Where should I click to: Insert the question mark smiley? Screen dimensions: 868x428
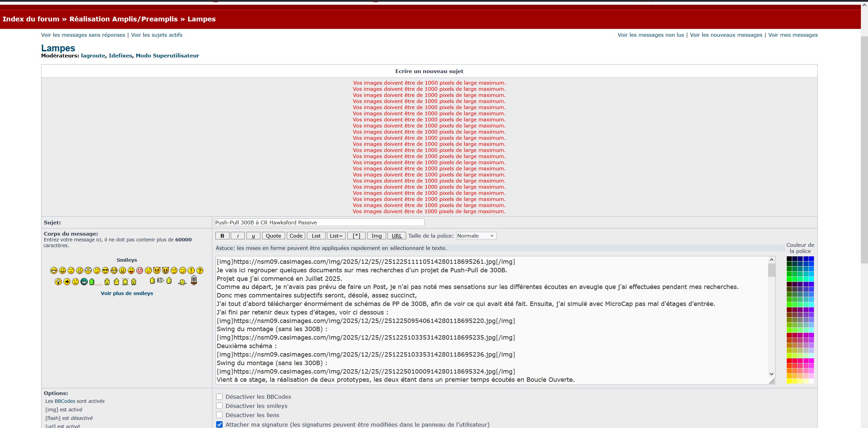200,271
